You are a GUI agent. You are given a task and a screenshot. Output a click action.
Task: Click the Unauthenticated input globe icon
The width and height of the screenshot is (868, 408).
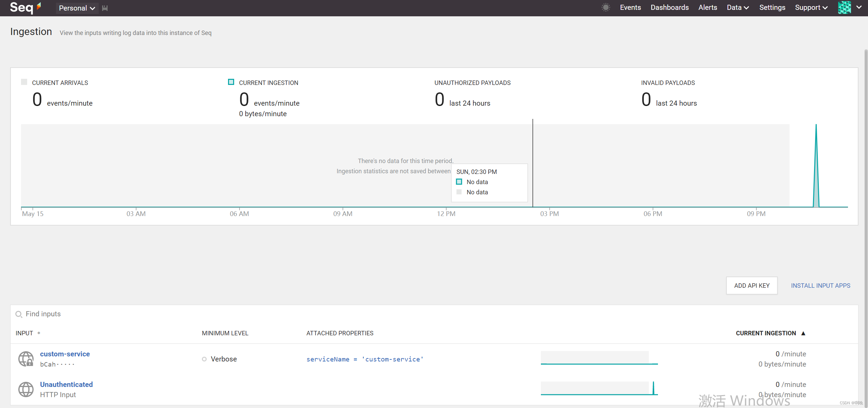[x=26, y=389]
